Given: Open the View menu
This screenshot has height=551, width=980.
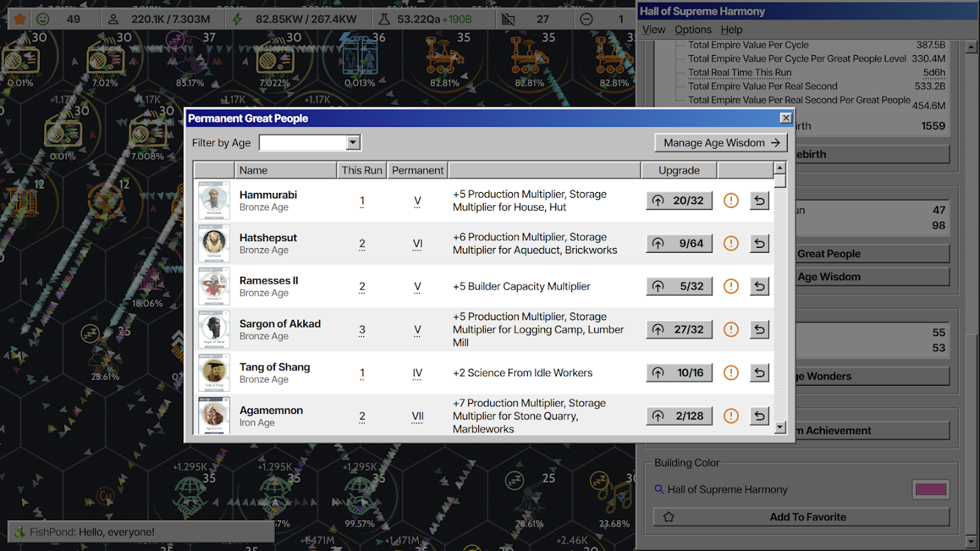Looking at the screenshot, I should click(653, 30).
